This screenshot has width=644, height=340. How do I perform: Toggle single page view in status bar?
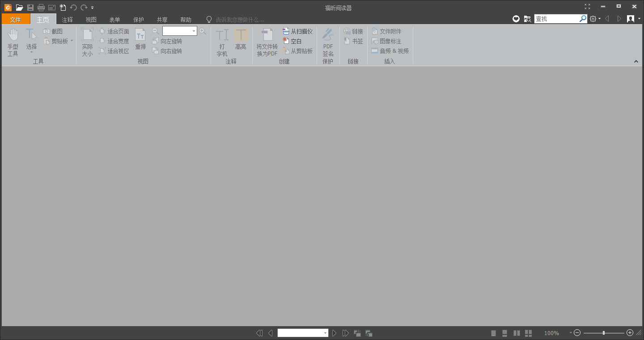coord(493,333)
